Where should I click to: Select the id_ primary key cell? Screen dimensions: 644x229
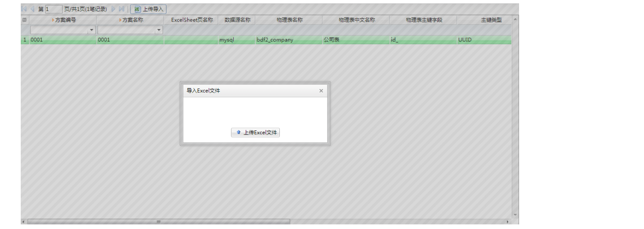pos(424,40)
